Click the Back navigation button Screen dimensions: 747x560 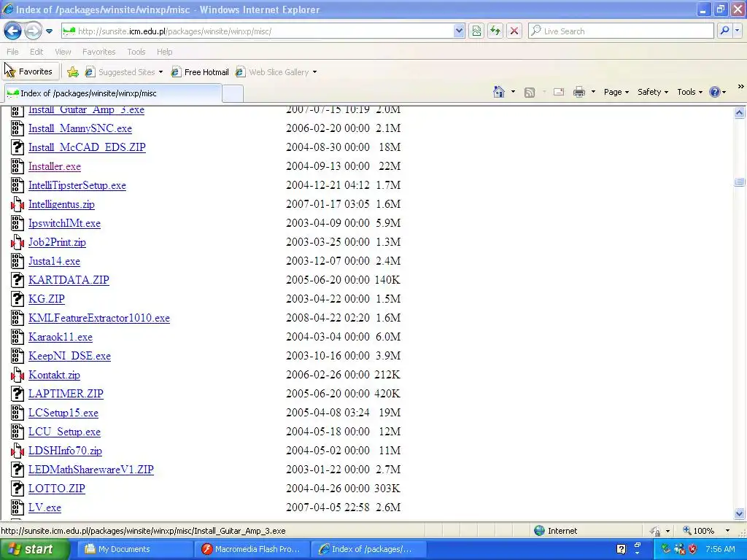click(x=13, y=31)
